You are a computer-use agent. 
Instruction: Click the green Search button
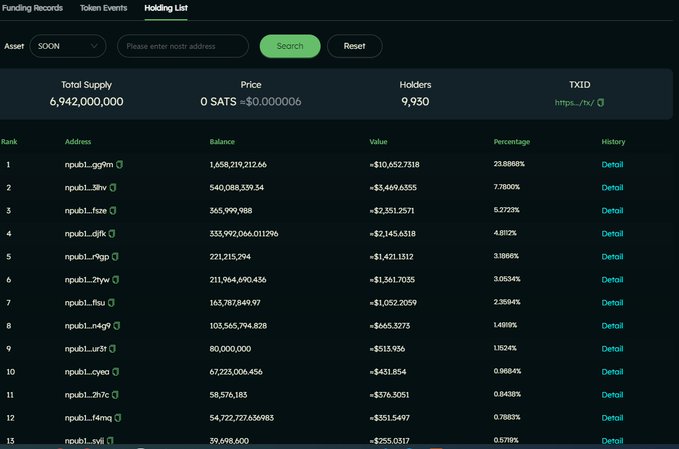(290, 46)
